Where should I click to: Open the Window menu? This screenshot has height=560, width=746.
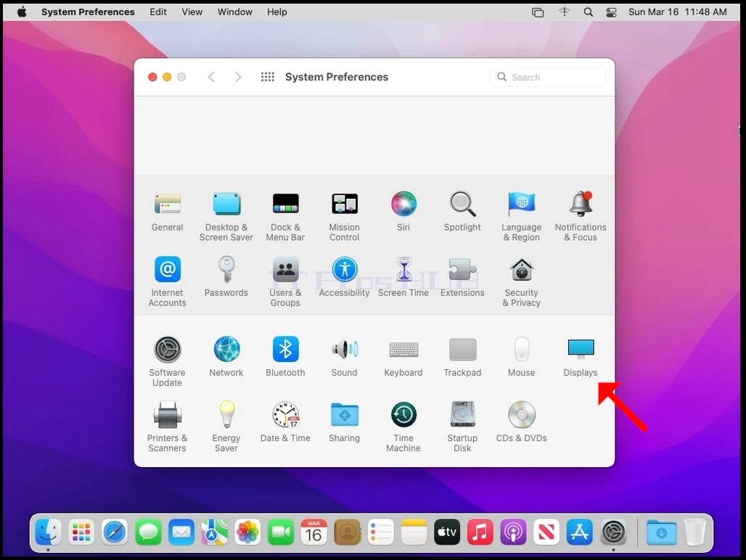[x=234, y=12]
